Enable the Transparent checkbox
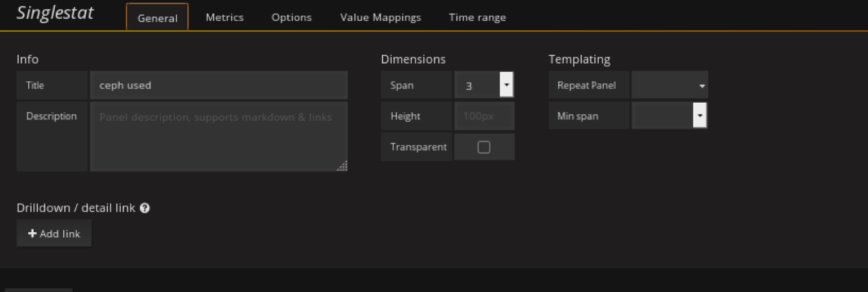The image size is (868, 292). [x=484, y=147]
